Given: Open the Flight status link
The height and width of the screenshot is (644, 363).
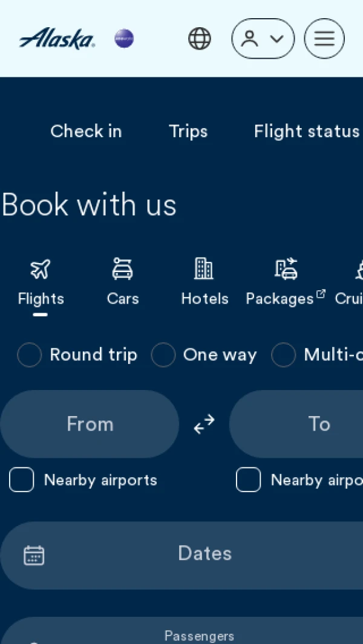Looking at the screenshot, I should pyautogui.click(x=307, y=131).
